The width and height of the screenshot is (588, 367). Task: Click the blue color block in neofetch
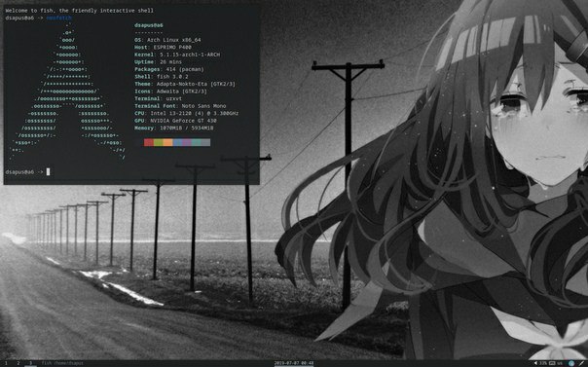point(177,142)
